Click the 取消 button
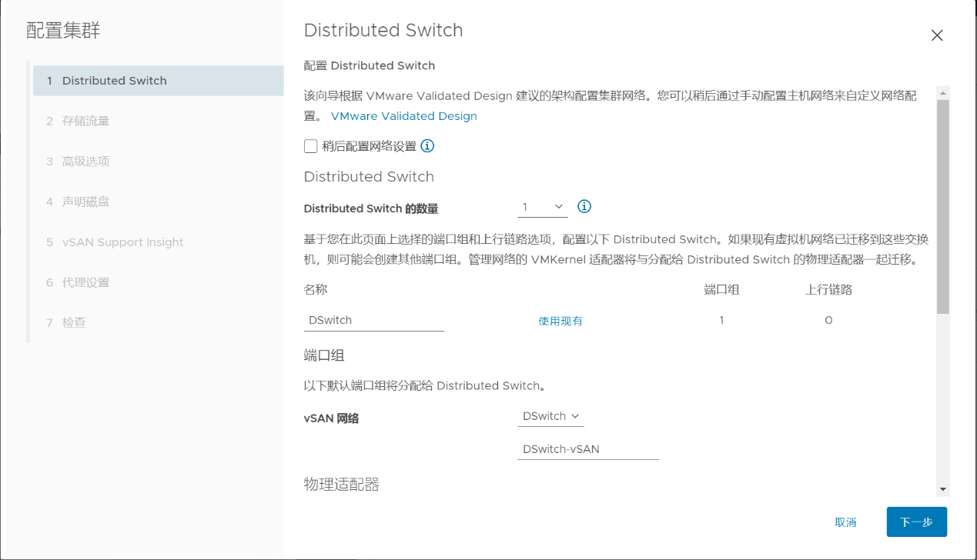The image size is (977, 560). pos(845,522)
